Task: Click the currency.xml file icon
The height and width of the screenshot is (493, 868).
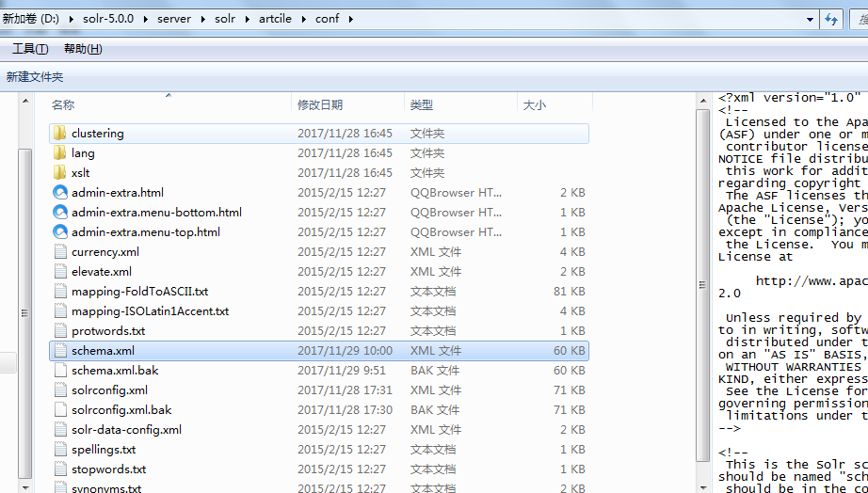Action: [60, 252]
